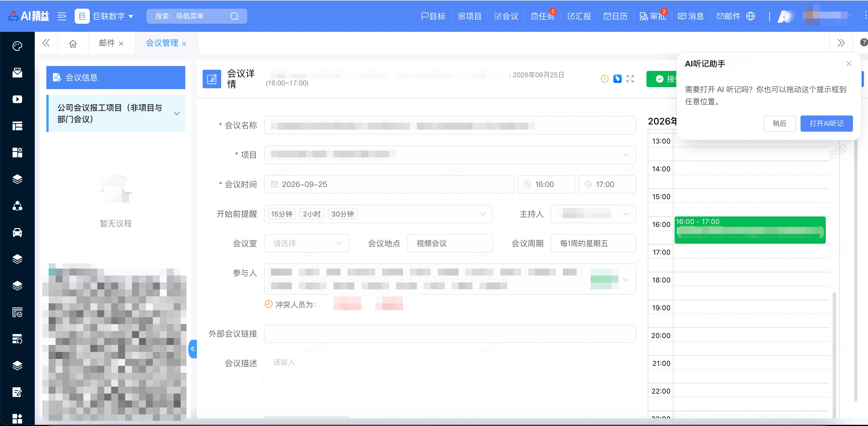Open the 项目 dropdown field
This screenshot has height=426, width=868.
click(450, 155)
